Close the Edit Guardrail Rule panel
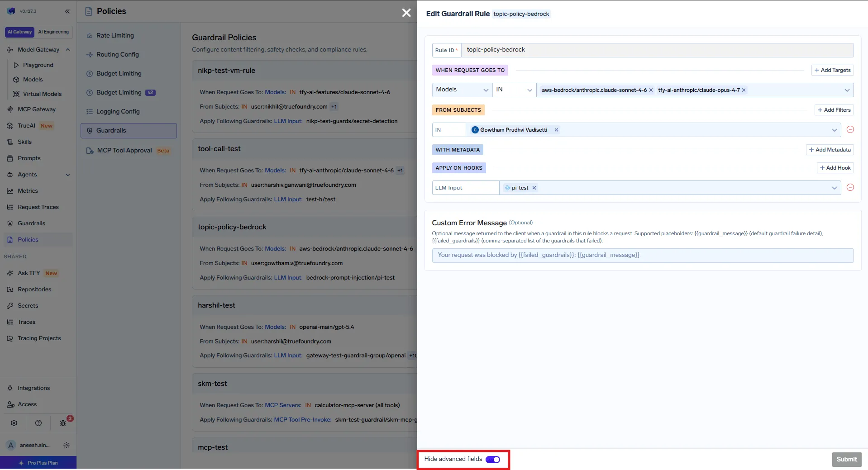Viewport: 868px width, 470px height. coord(406,13)
